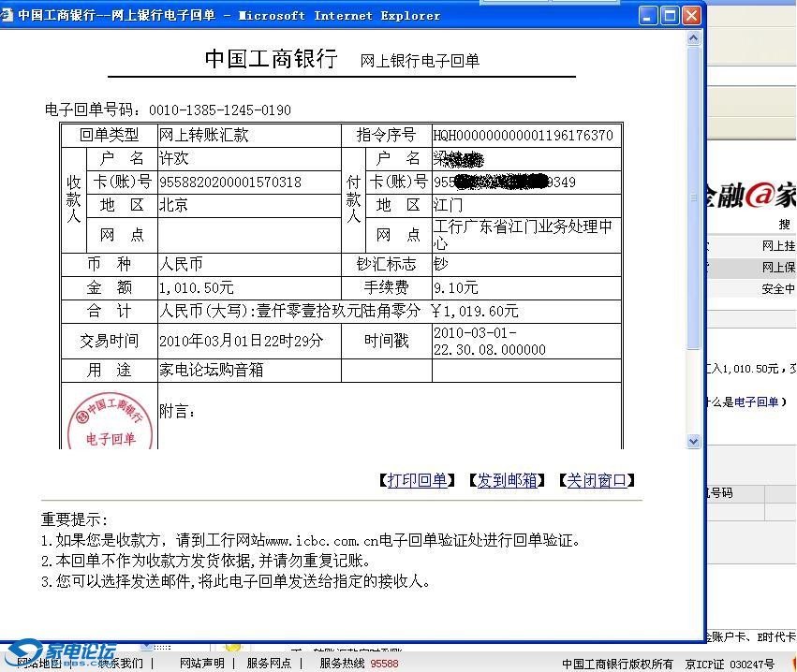Click the 搜 search tab in background page
Viewport: 797px width, 672px height.
pyautogui.click(x=784, y=225)
